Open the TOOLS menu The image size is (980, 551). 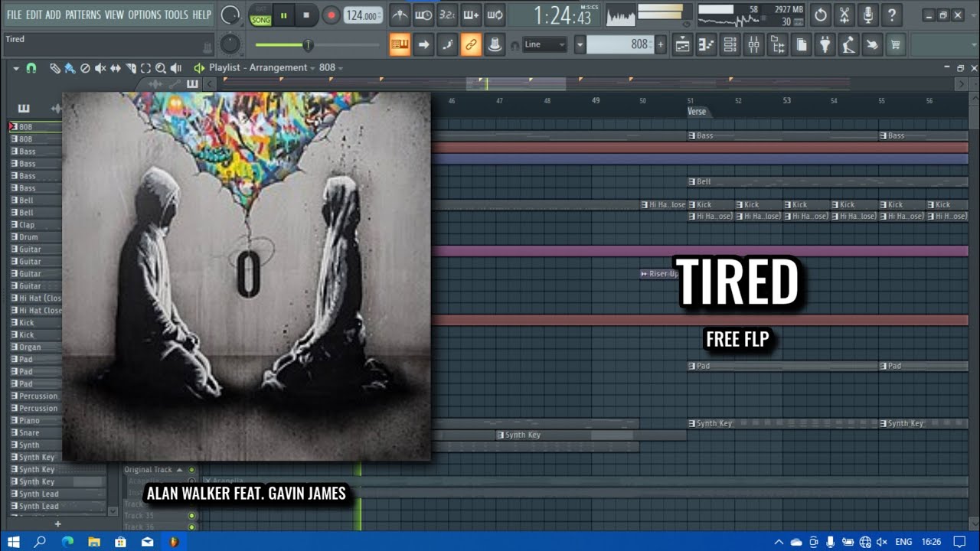pyautogui.click(x=176, y=15)
